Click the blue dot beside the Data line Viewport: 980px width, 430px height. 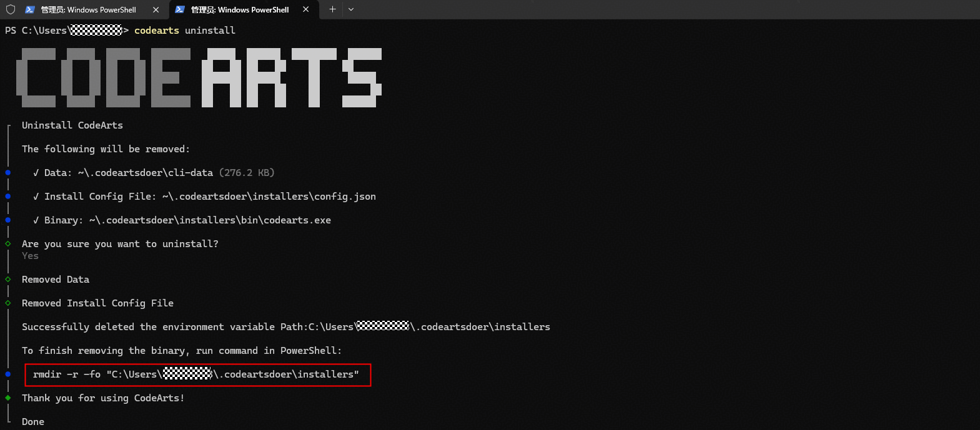click(8, 172)
